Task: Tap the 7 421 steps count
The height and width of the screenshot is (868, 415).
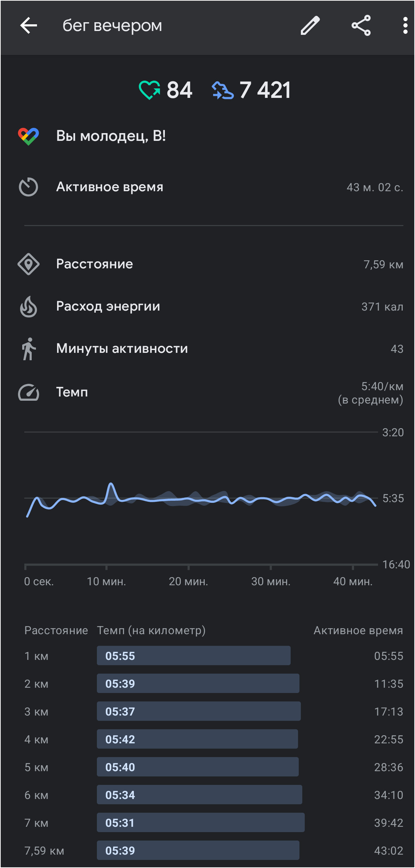Action: coord(265,90)
